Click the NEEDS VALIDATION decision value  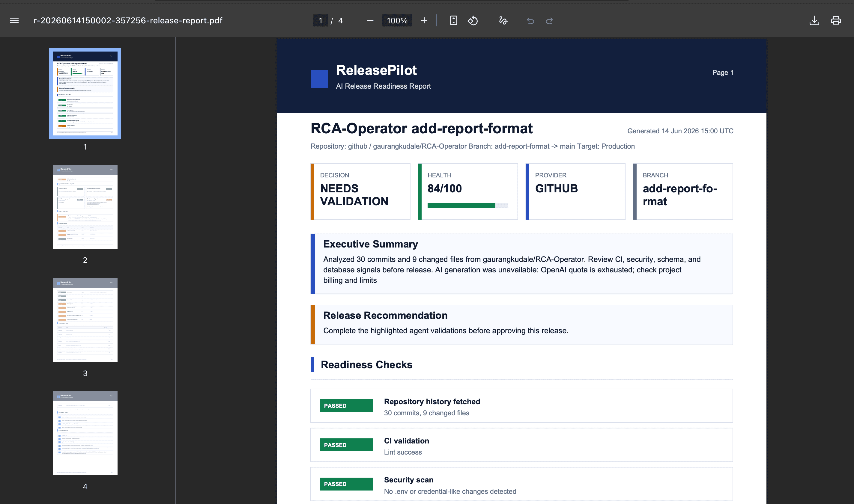click(354, 195)
